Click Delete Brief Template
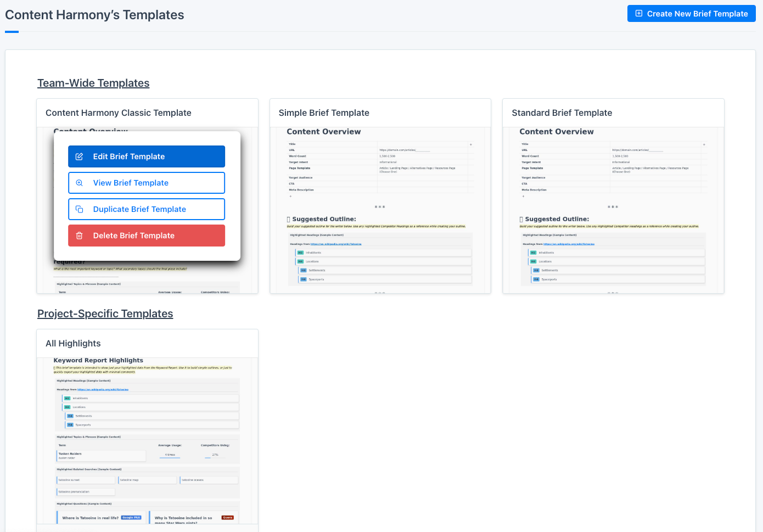763x532 pixels. click(x=147, y=236)
